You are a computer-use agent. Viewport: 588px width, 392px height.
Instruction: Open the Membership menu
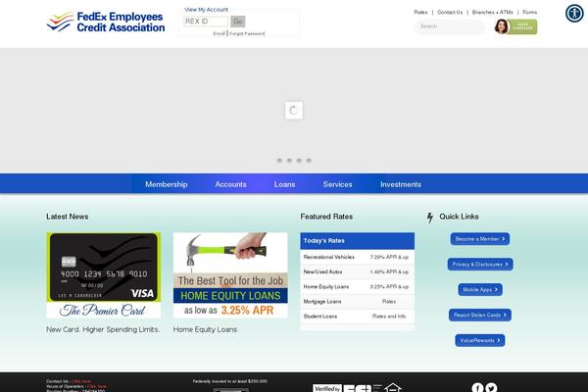coord(167,184)
